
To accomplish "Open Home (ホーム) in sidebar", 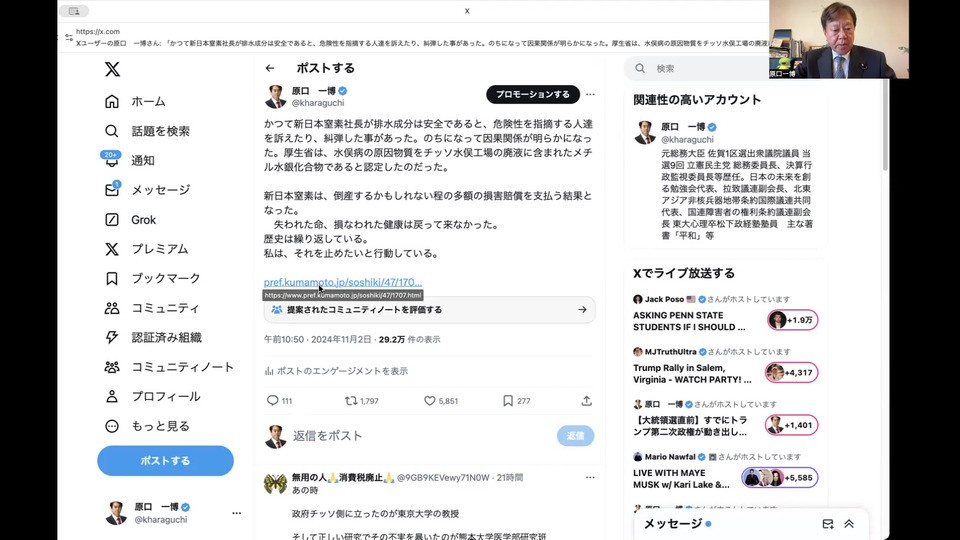I will pos(135,101).
